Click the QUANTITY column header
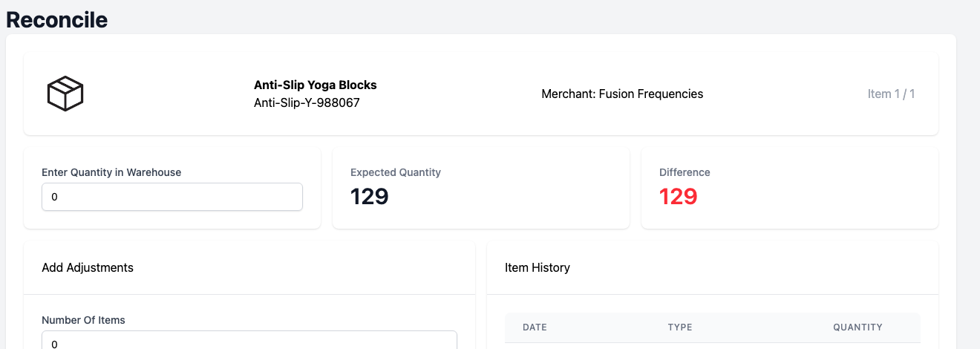This screenshot has width=980, height=349. coord(857,327)
